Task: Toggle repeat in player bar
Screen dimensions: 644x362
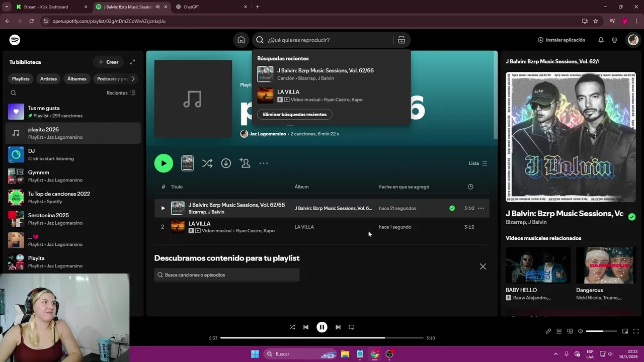Action: 352,327
